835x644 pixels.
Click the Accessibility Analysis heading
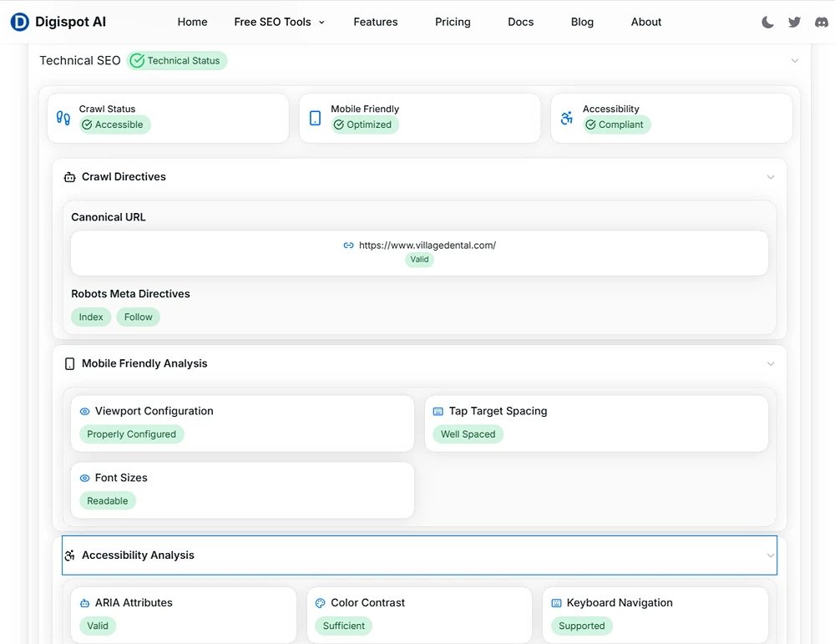point(138,555)
